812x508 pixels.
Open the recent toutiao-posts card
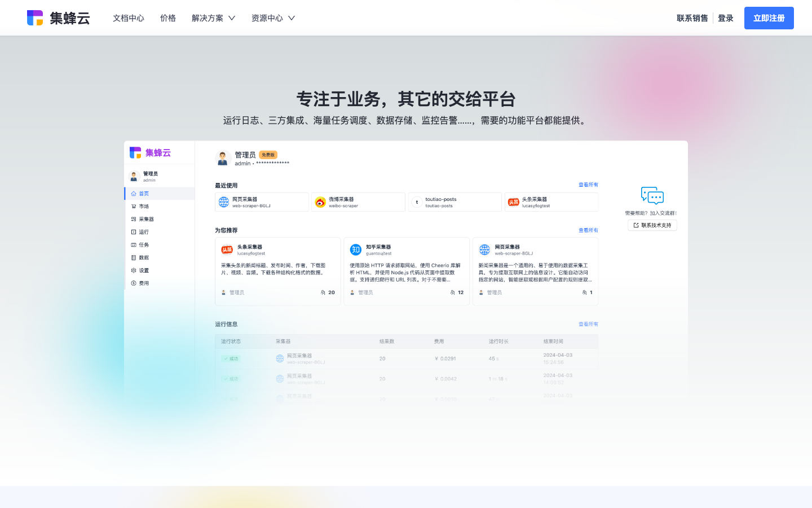[454, 202]
